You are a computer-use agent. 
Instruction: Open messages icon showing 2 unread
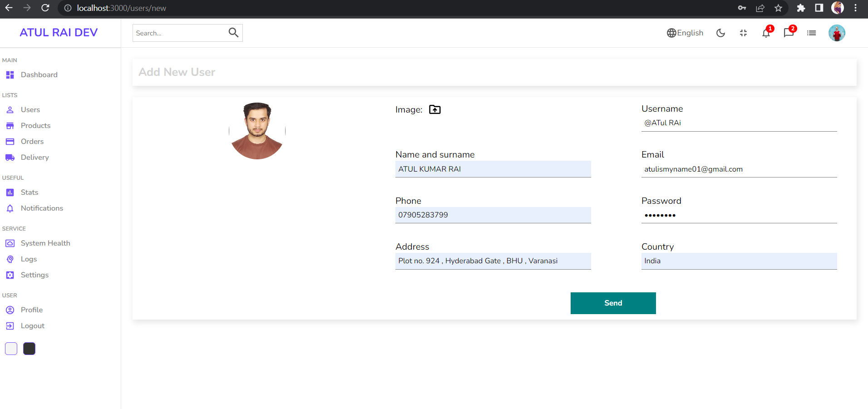tap(789, 33)
